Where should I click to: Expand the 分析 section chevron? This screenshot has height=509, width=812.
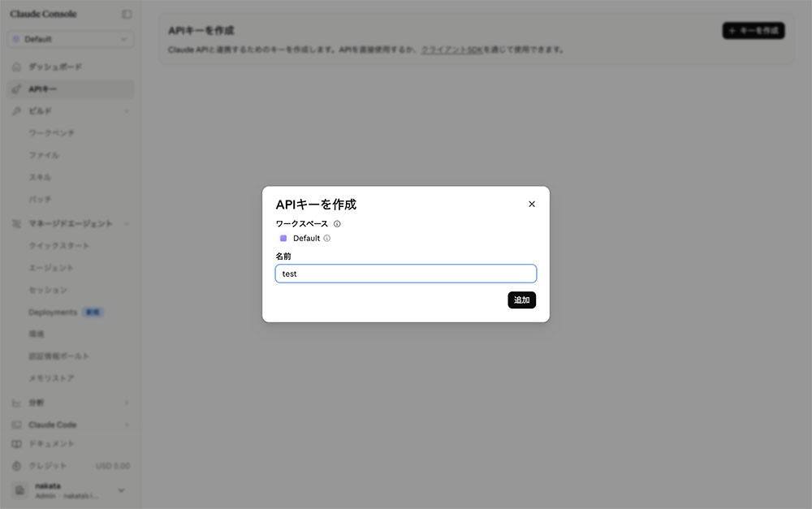127,403
